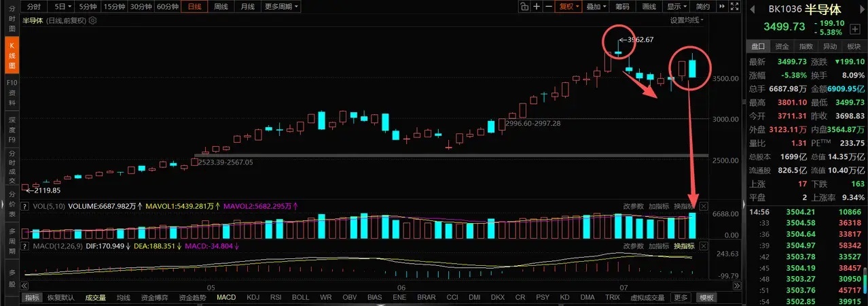This screenshot has height=306, width=868.
Task: Click the 模板 button
Action: pos(707,298)
